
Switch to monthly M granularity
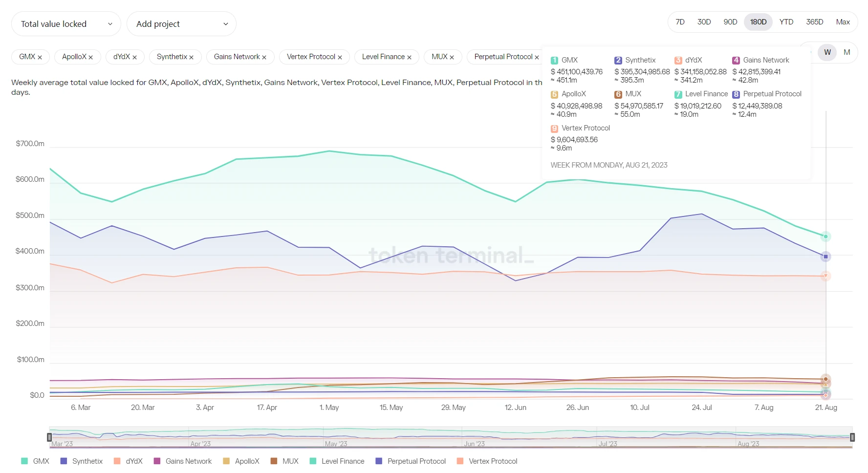847,52
